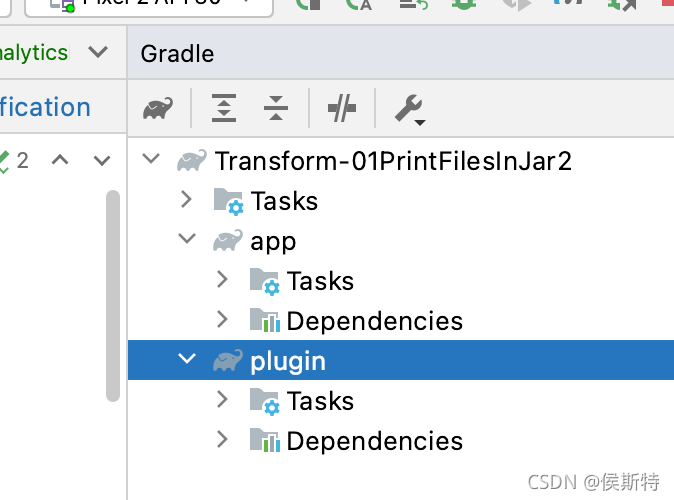Reload all Gradle projects elephant icon

click(x=158, y=108)
